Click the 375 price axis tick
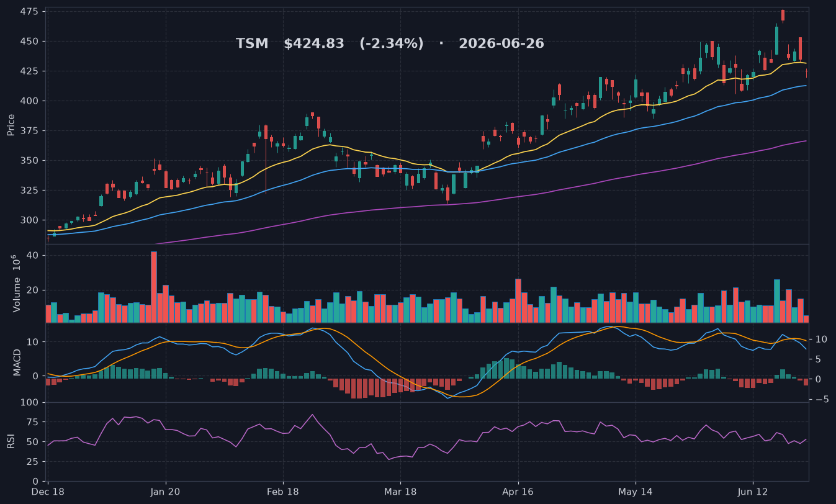 (29, 131)
